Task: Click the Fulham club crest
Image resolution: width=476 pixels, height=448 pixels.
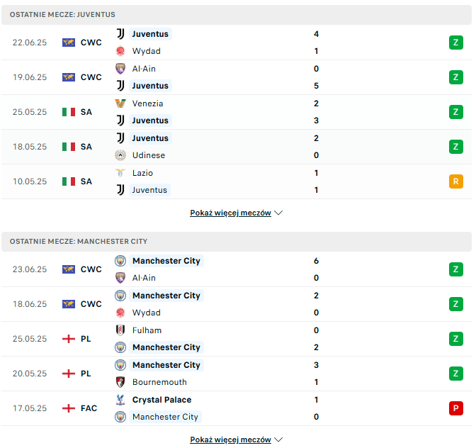Action: [x=120, y=330]
